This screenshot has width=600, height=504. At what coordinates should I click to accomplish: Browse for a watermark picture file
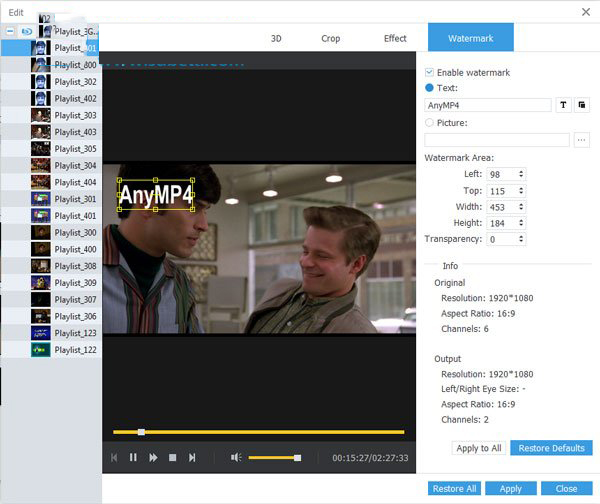[x=582, y=140]
